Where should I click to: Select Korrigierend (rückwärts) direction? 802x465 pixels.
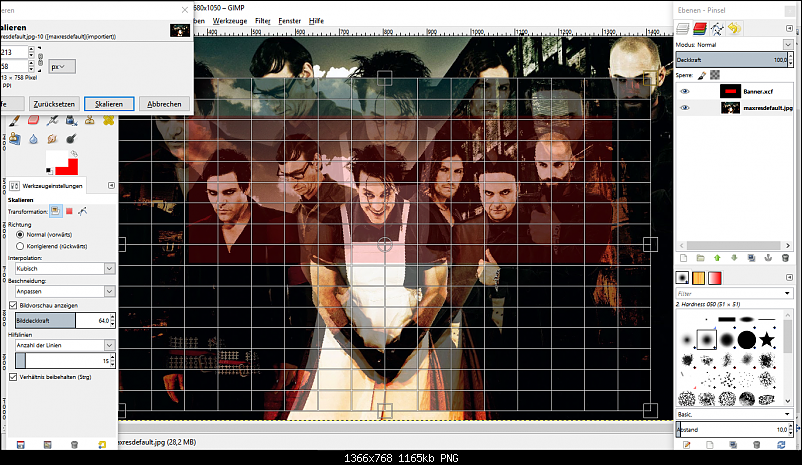[x=20, y=246]
